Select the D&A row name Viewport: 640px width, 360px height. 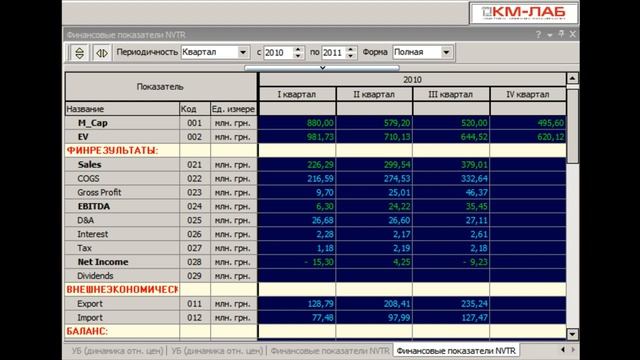(85, 220)
